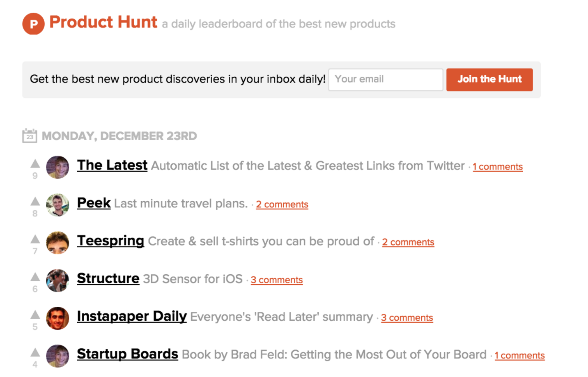Image resolution: width=588 pixels, height=377 pixels.
Task: Open the avatar next to Teespring
Action: [57, 243]
